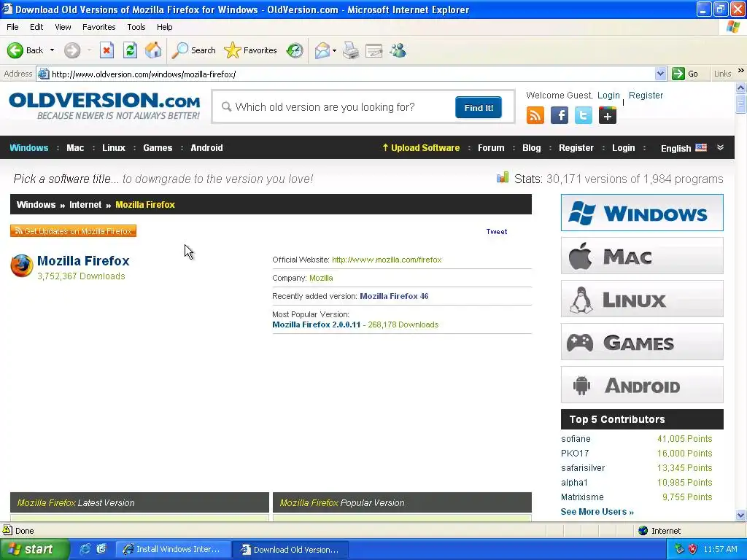Screen dimensions: 747x560
Task: Expand the Links toolbar chevron
Action: 741,71
